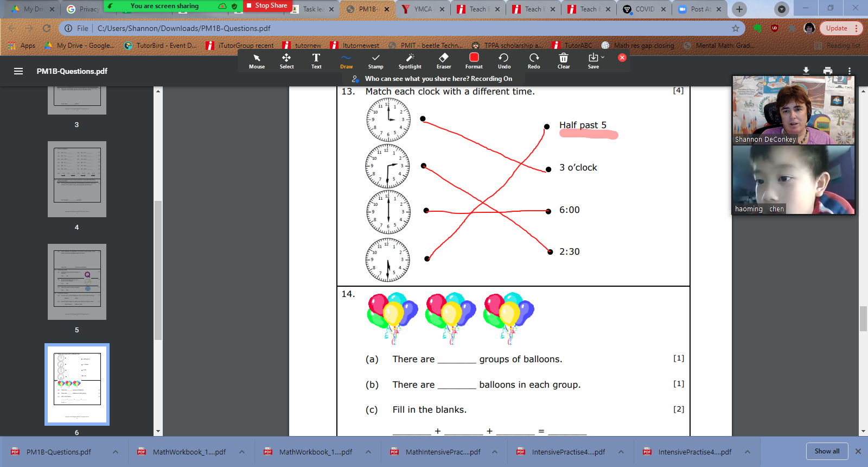Open TutorBird - Event bookmark
Viewport: 868px width, 467px height.
(x=161, y=46)
